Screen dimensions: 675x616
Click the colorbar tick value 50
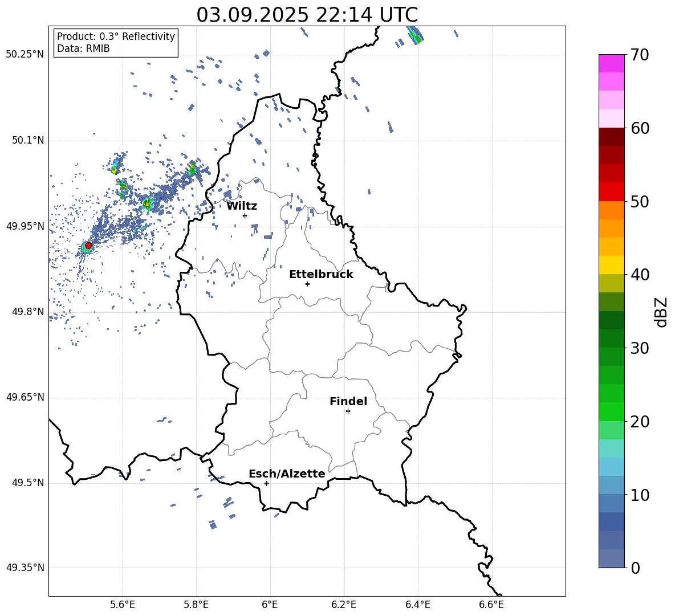(640, 202)
